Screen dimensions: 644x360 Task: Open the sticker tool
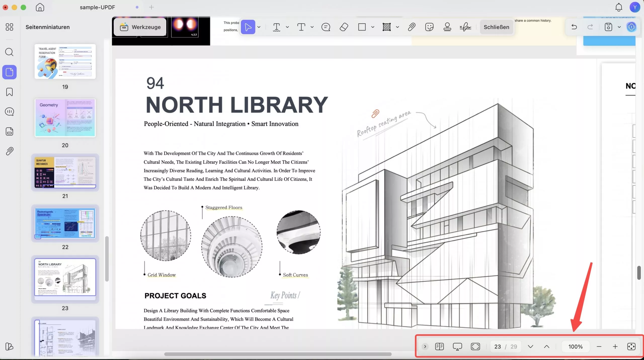point(429,27)
